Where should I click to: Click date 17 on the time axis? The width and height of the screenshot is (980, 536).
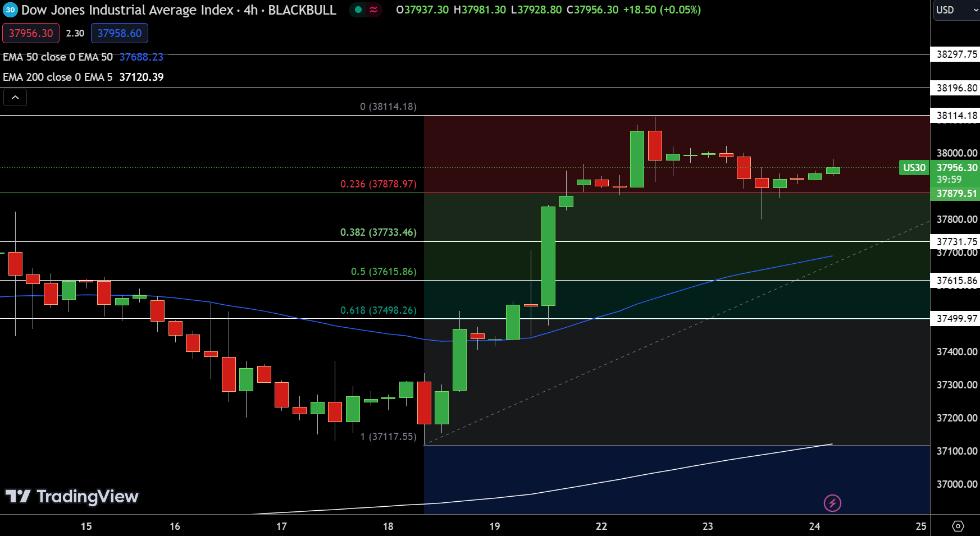(281, 526)
